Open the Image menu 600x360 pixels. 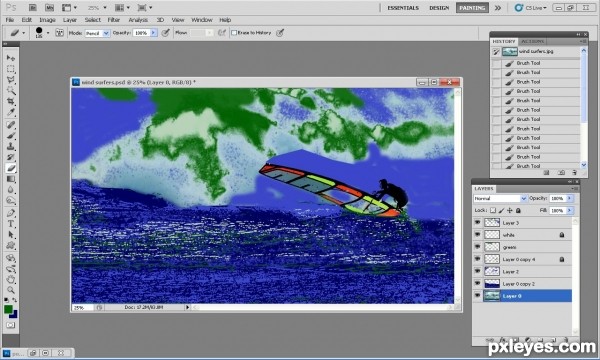pos(47,20)
